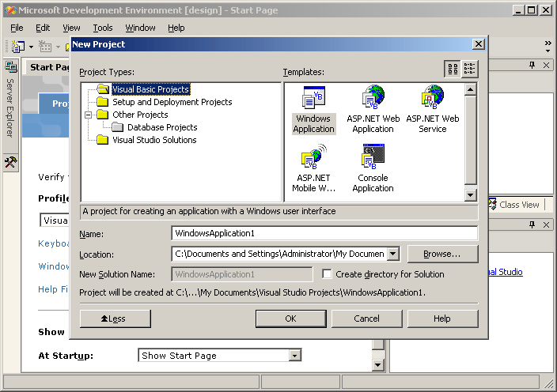Screen dimensions: 557x392
Task: Open the Help menu
Action: pyautogui.click(x=176, y=28)
